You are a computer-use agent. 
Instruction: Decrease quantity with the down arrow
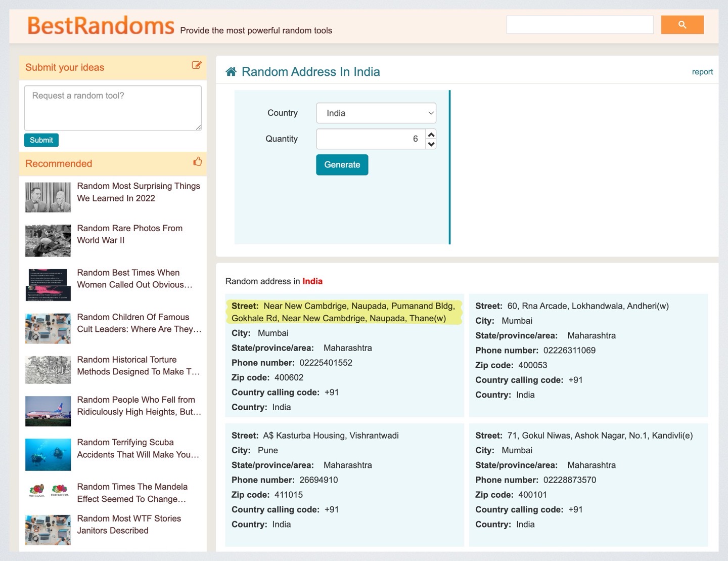click(431, 144)
